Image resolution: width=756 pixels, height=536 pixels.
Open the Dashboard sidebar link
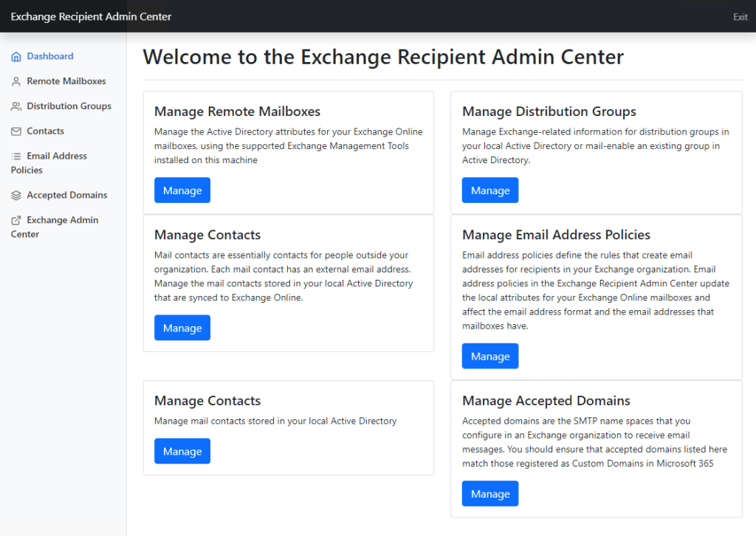pyautogui.click(x=50, y=56)
